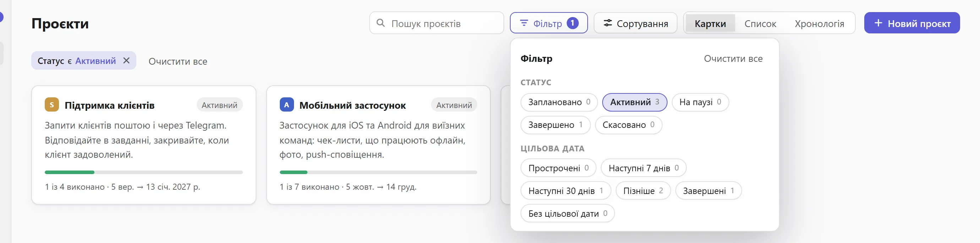Toggle the Активний status filter off
The image size is (980, 243).
(635, 102)
